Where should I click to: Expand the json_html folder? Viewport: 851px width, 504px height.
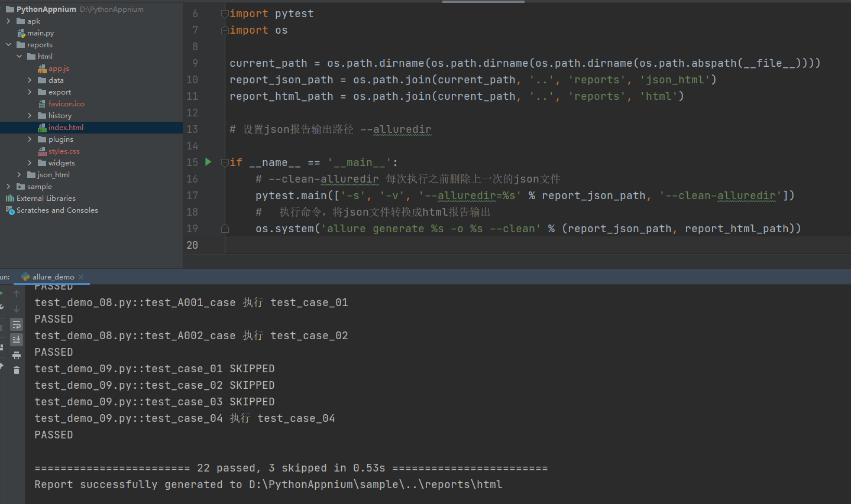19,175
